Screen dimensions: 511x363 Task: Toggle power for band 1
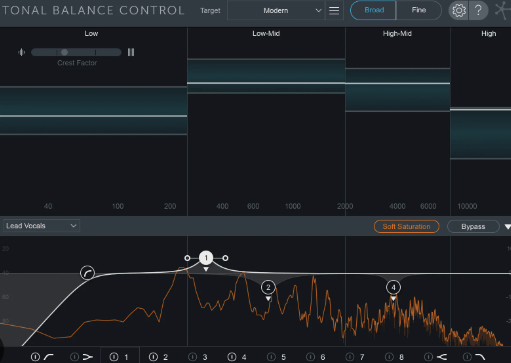(114, 357)
